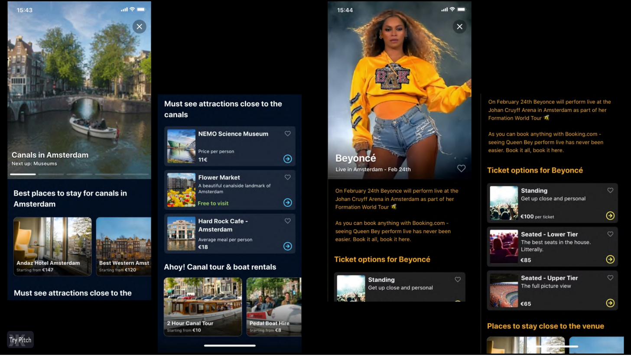Click the Try Pitch badge
This screenshot has width=631, height=364.
coord(20,340)
